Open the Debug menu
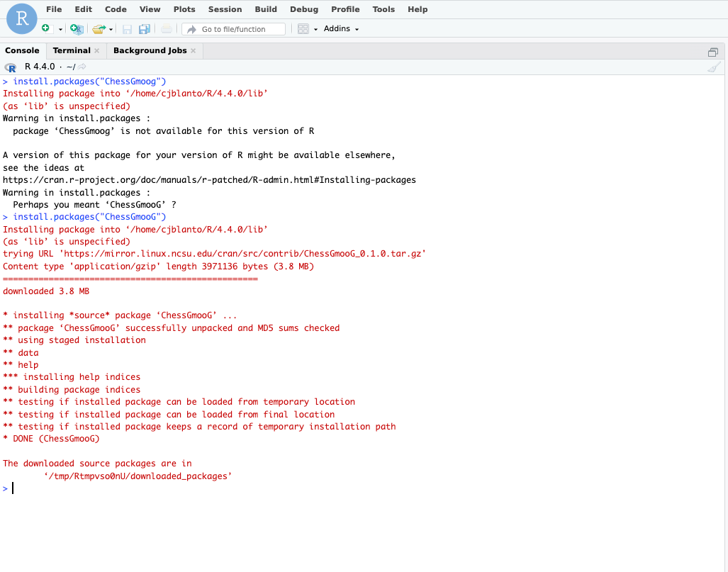The image size is (728, 572). (304, 9)
